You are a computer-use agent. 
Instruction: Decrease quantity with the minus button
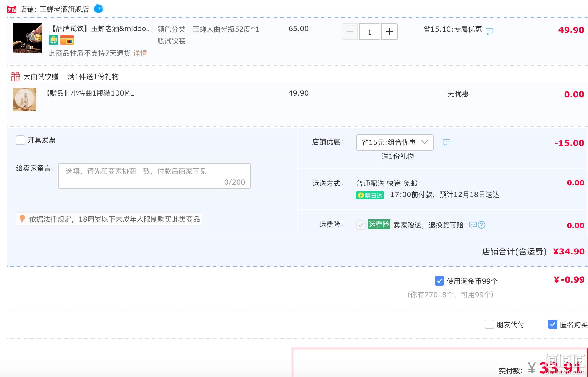[350, 32]
